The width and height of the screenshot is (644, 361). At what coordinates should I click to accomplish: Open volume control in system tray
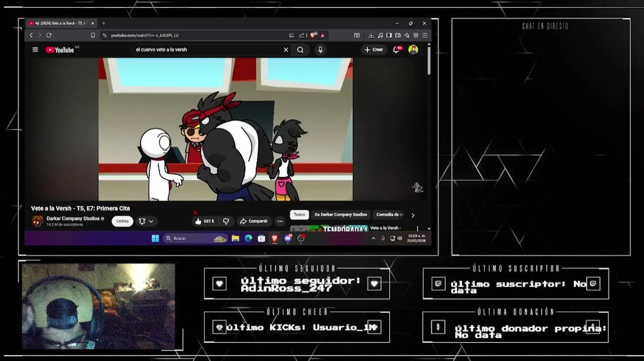pyautogui.click(x=400, y=239)
